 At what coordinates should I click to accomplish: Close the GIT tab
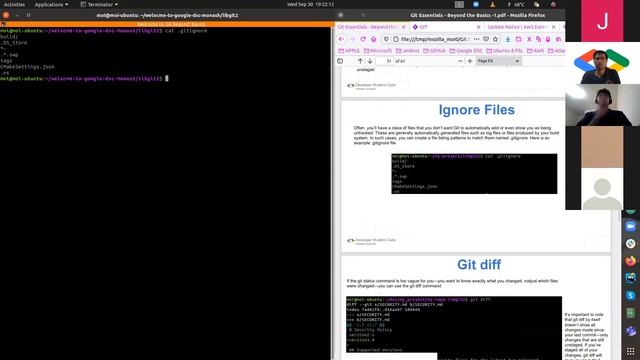click(478, 27)
